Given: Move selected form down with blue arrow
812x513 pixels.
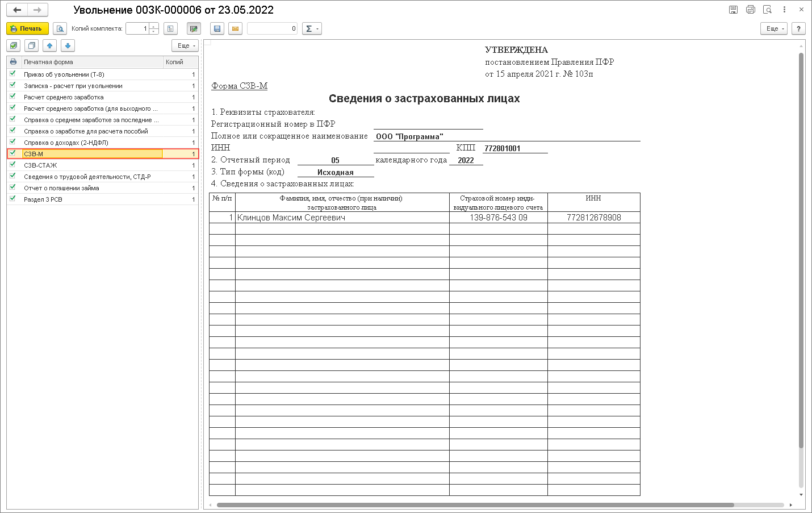Looking at the screenshot, I should click(x=68, y=45).
